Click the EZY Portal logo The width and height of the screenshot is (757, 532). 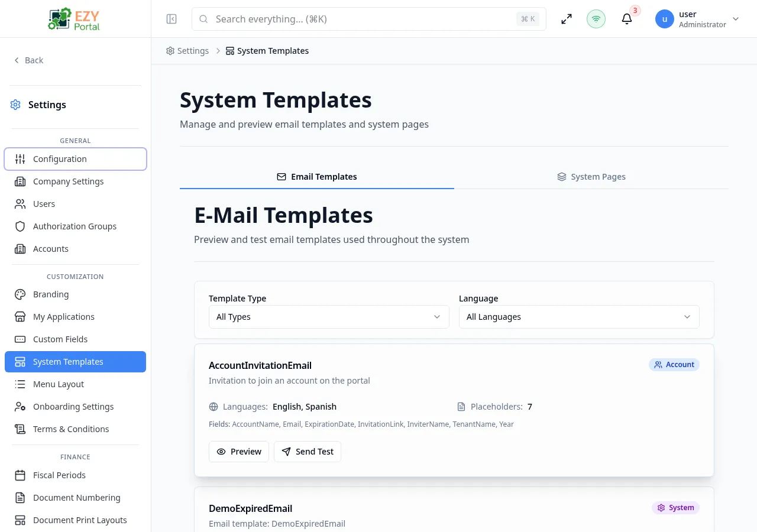click(x=74, y=19)
